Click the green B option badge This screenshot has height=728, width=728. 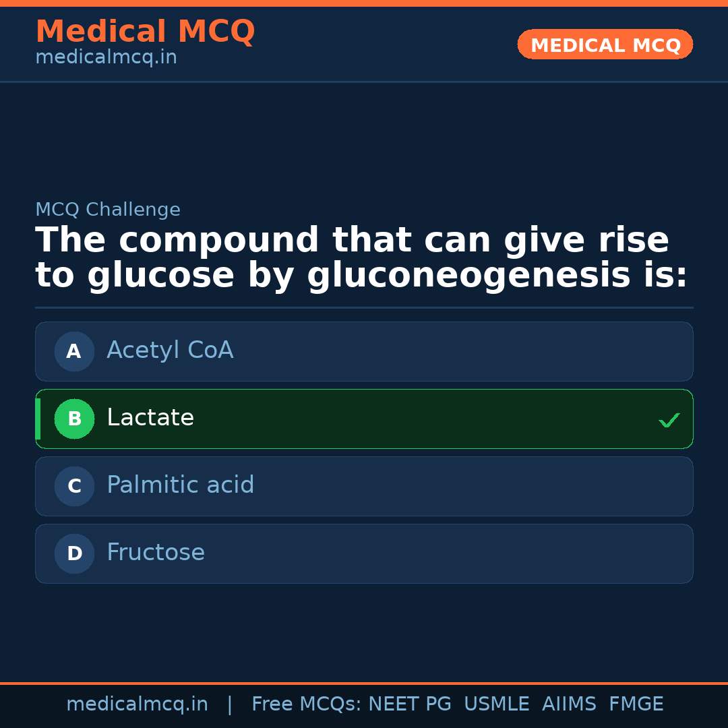74,419
